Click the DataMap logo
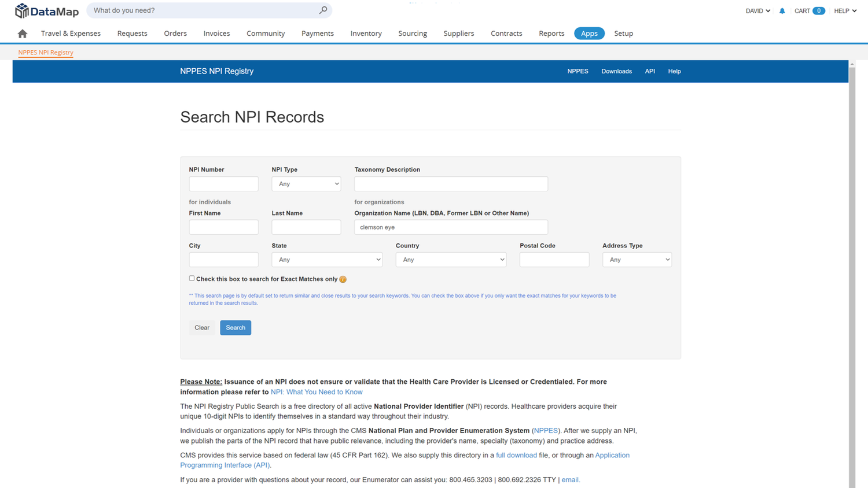The width and height of the screenshot is (868, 488). tap(46, 10)
